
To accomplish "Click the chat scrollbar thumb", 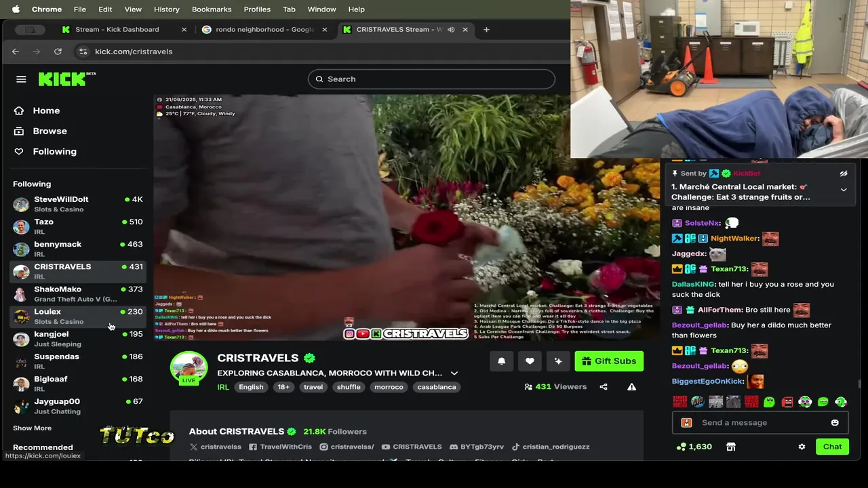I will click(859, 384).
